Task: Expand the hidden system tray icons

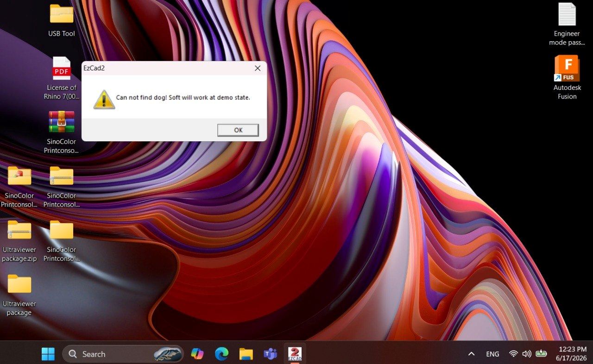Action: tap(471, 354)
